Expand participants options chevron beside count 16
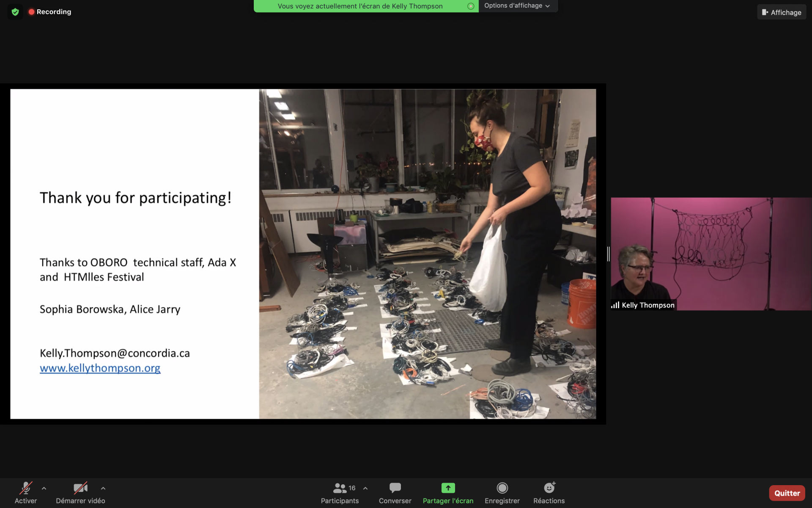 point(365,488)
